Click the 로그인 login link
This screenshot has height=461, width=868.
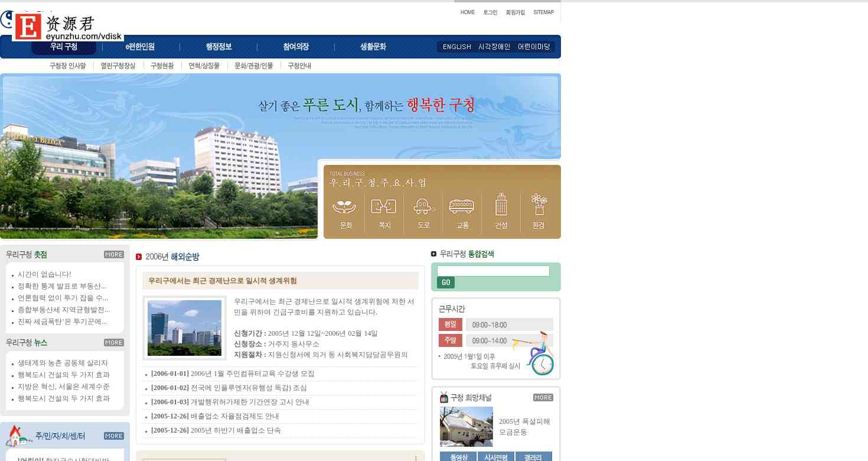(490, 12)
